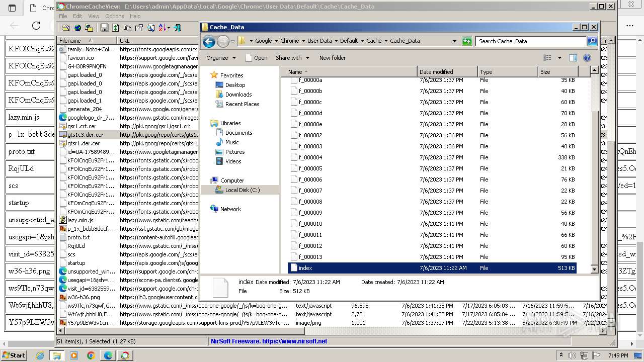Open the sort dropdown arrow in toolbar

[x=168, y=28]
